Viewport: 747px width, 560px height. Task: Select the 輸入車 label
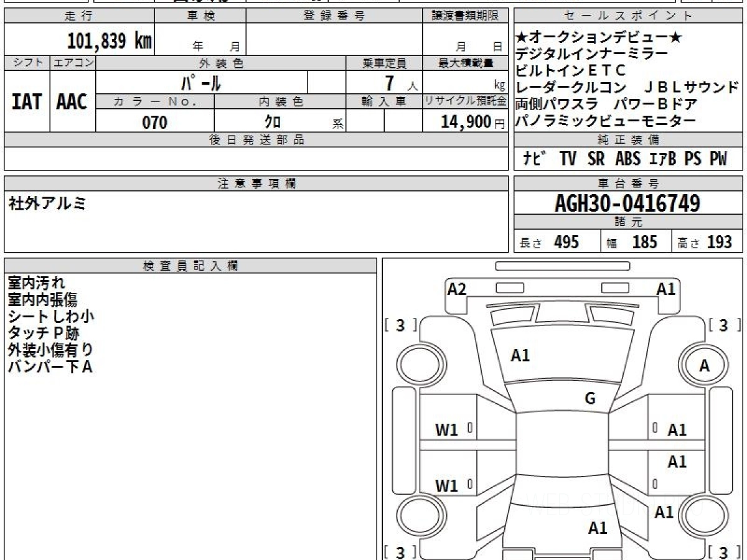point(384,101)
